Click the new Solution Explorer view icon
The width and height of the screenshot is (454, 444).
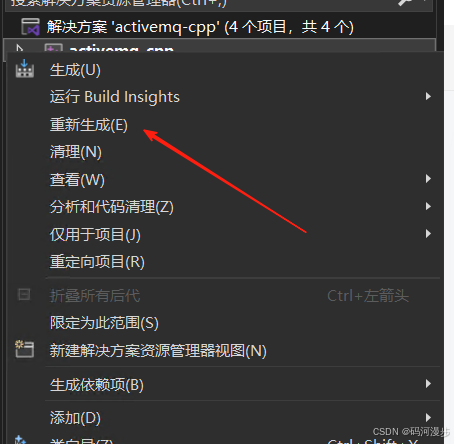coord(25,349)
